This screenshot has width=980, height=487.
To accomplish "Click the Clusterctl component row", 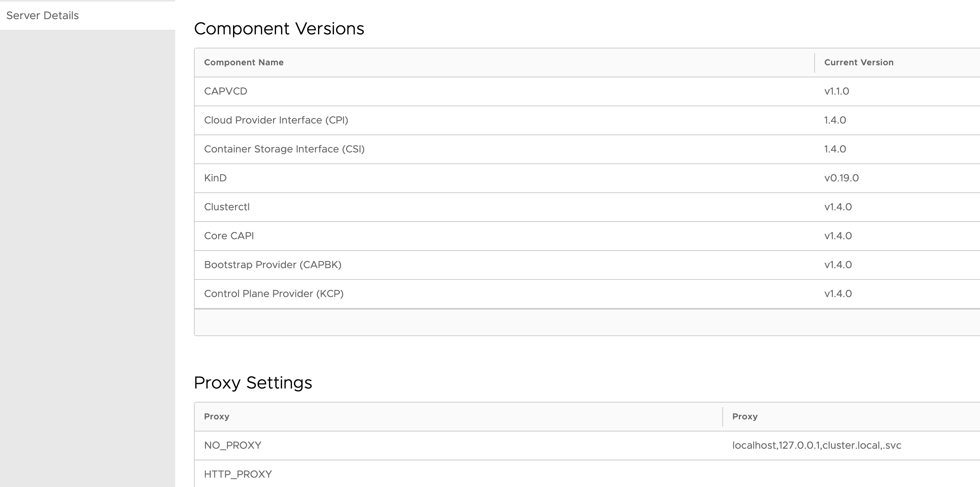I will 226,207.
